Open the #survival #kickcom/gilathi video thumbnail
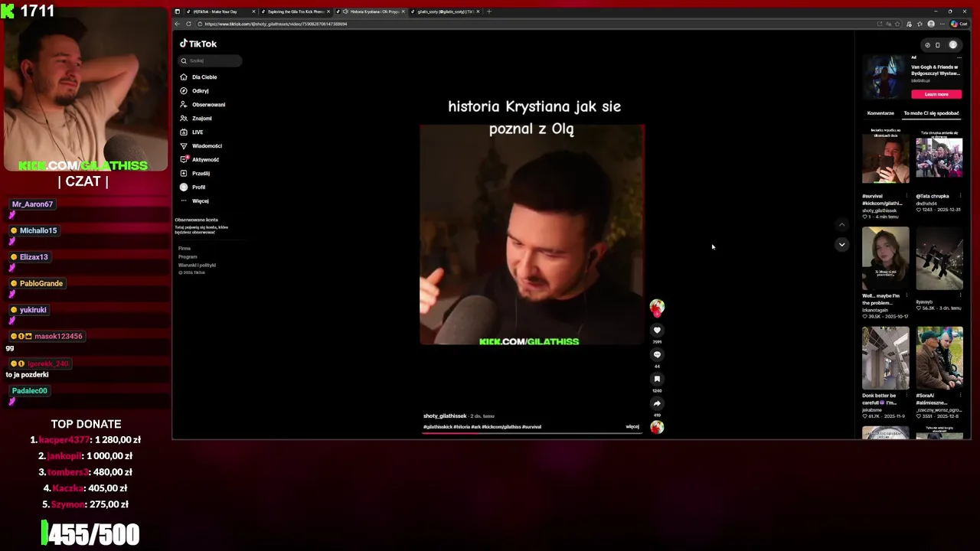The image size is (980, 551). coord(886,158)
